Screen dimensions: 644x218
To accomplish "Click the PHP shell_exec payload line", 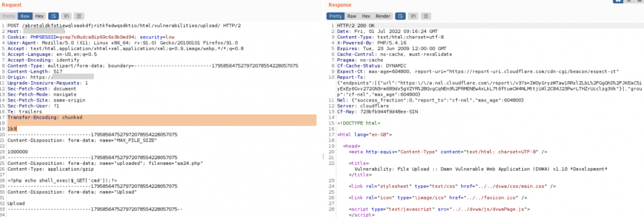I will tap(63, 181).
